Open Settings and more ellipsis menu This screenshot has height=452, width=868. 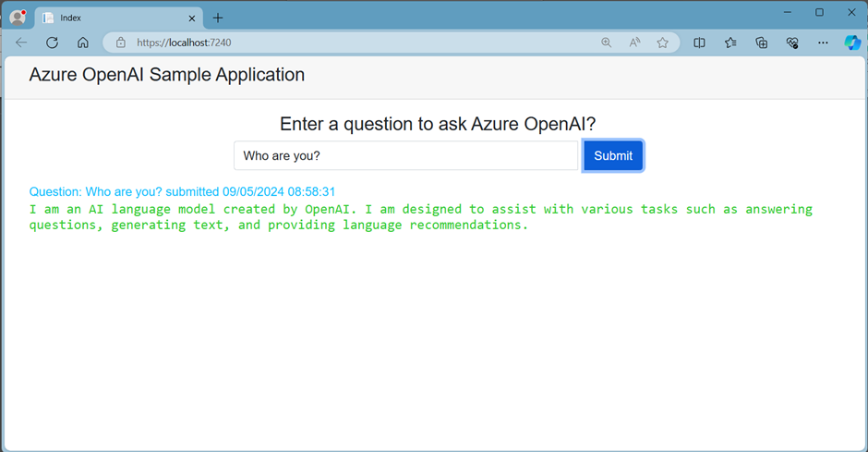coord(823,43)
